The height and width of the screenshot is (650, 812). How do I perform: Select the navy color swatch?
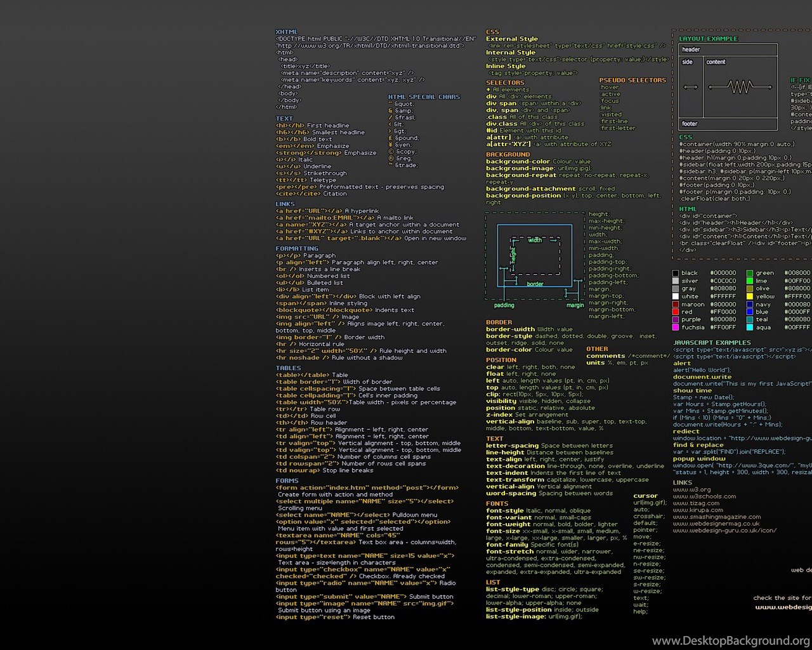[750, 304]
